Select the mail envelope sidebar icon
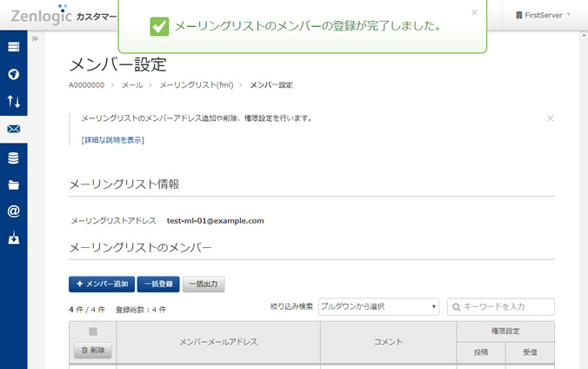The width and height of the screenshot is (588, 369). pos(13,130)
